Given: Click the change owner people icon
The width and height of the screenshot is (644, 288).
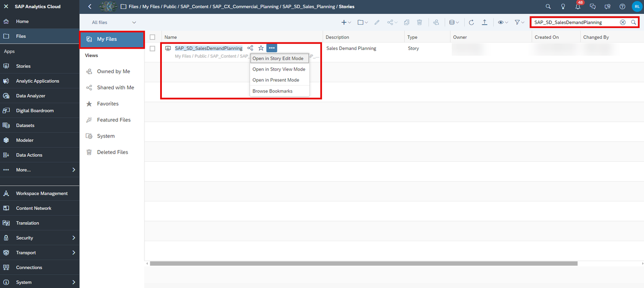Looking at the screenshot, I should coord(436,22).
